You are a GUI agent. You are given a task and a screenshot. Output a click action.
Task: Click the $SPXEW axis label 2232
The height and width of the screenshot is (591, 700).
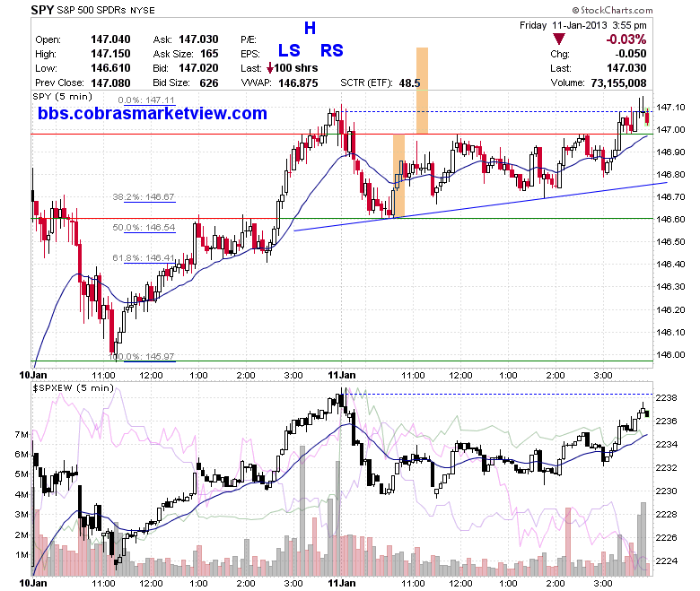pyautogui.click(x=667, y=467)
